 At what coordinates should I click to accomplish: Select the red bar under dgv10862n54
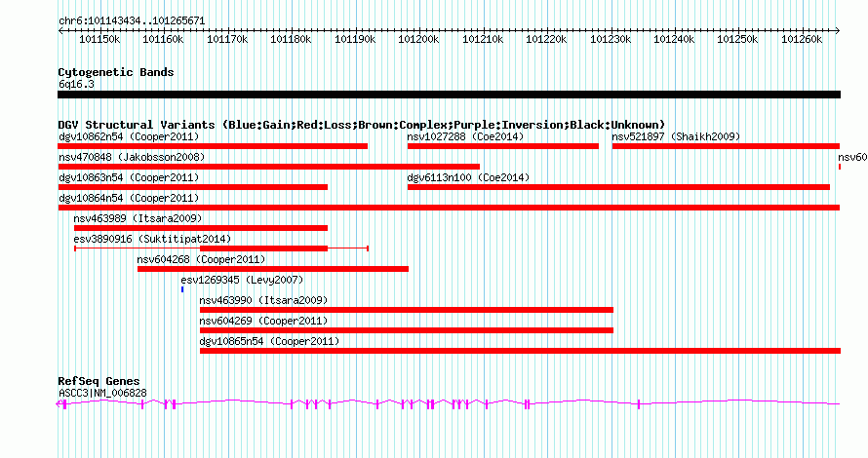(x=213, y=146)
